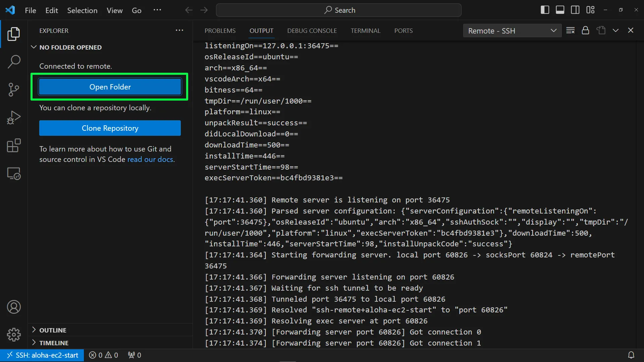The height and width of the screenshot is (362, 644).
Task: Click the Accounts icon
Action: 14,307
